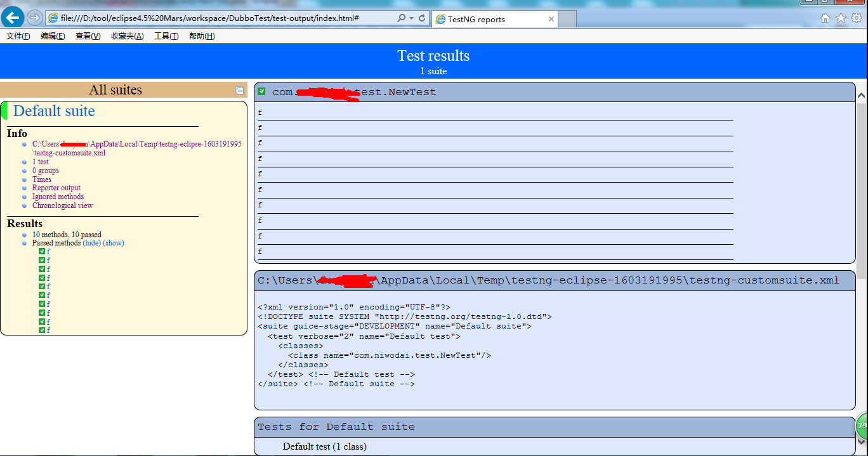The width and height of the screenshot is (868, 456).
Task: Open the 编辑(E) menu
Action: coord(53,36)
